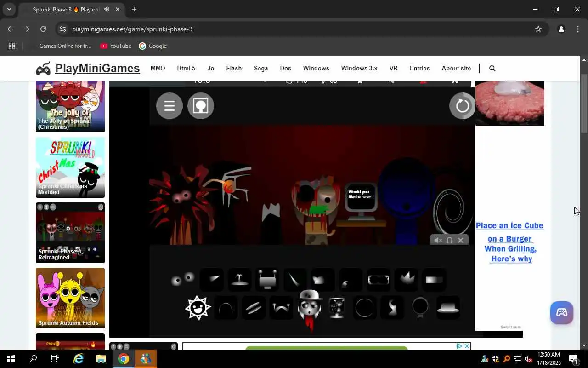588x368 pixels.
Task: Open the taskbar notification center
Action: tap(574, 359)
